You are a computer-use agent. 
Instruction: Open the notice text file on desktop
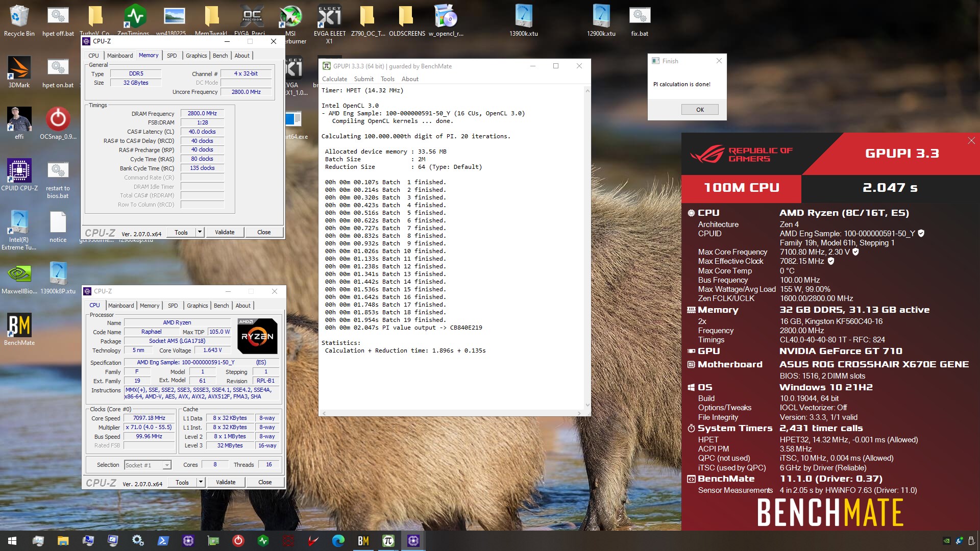click(x=58, y=226)
